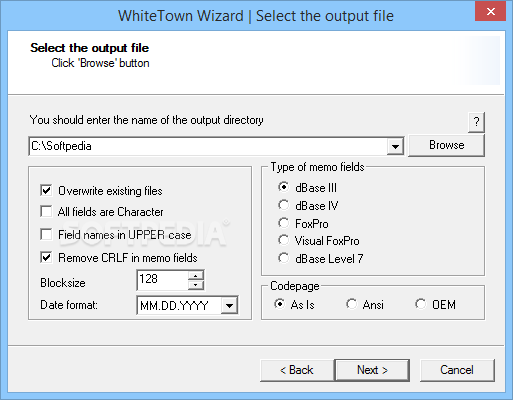
Task: Click the 'Codepage' group title
Action: (295, 286)
